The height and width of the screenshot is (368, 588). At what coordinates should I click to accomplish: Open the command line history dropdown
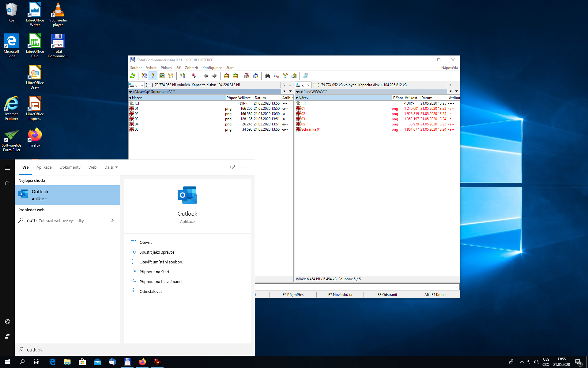[457, 287]
